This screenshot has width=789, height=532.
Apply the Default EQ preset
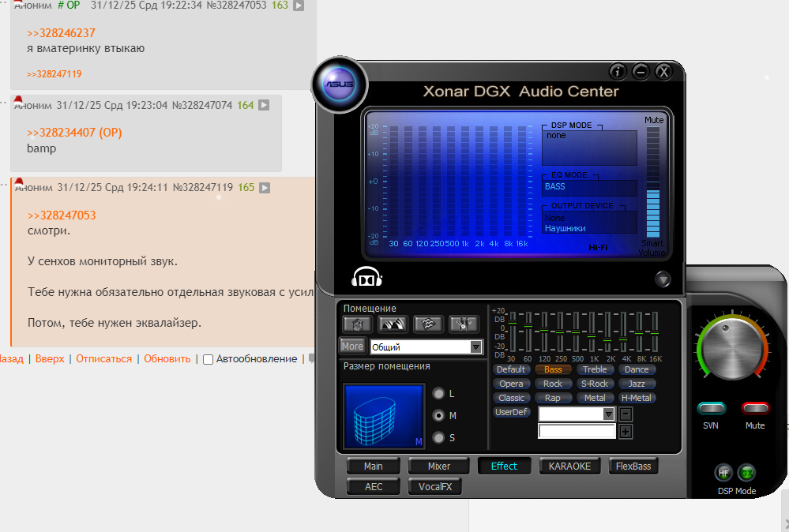tap(511, 369)
